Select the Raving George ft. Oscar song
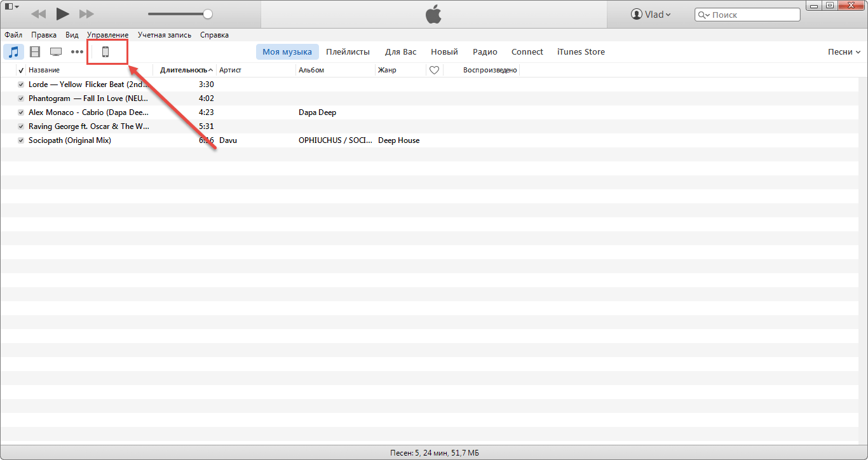868x460 pixels. 89,126
